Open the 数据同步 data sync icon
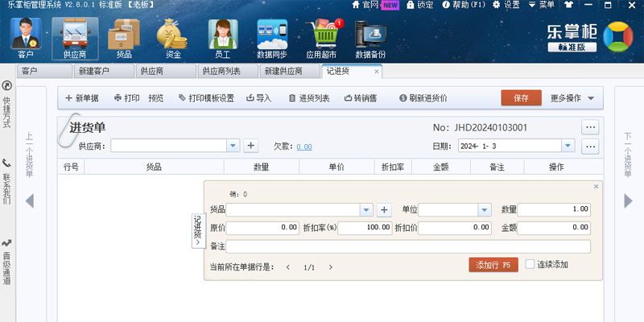This screenshot has height=322, width=644. pyautogui.click(x=272, y=39)
